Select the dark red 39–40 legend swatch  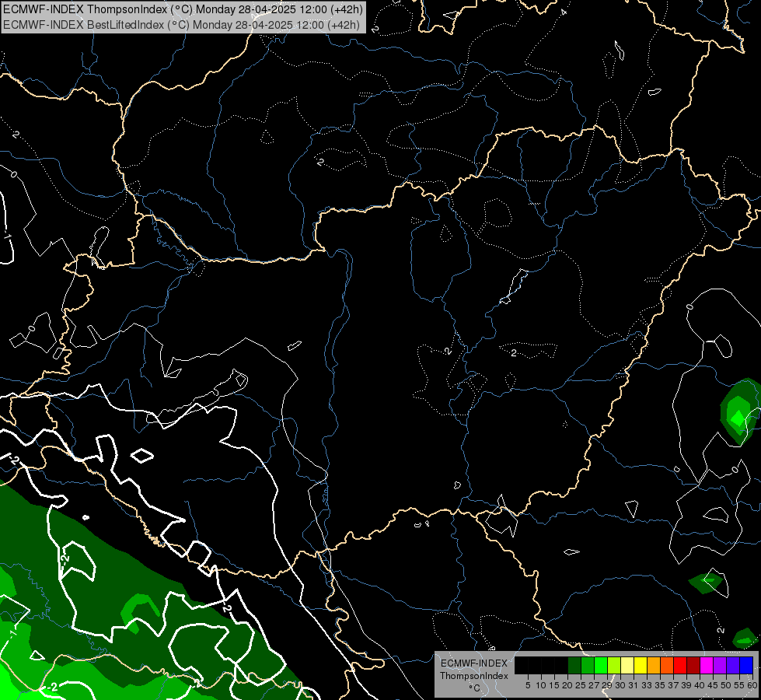(x=693, y=665)
